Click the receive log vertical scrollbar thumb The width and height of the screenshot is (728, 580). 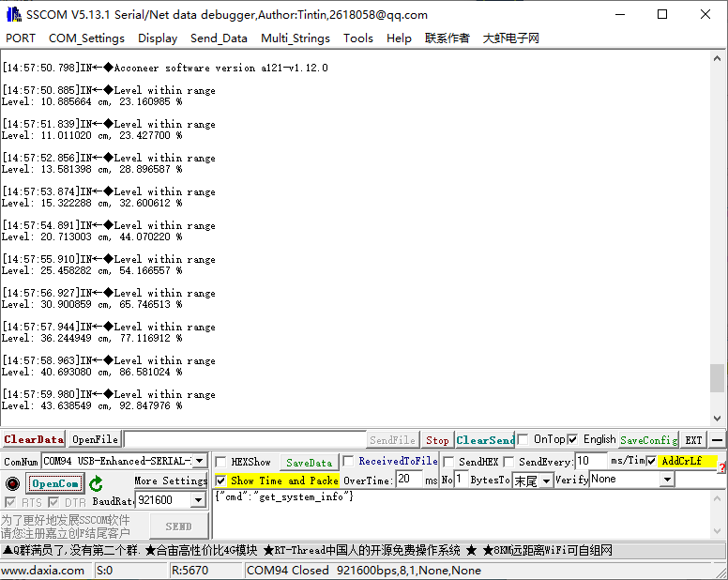pyautogui.click(x=717, y=378)
